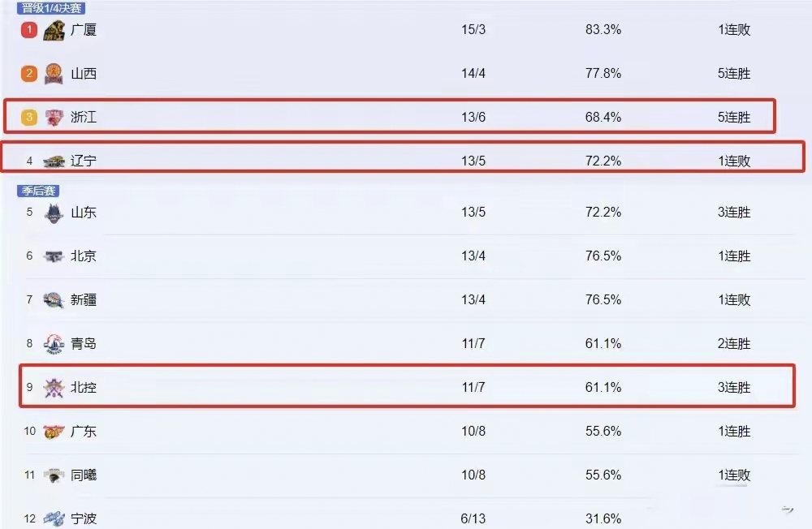The width and height of the screenshot is (812, 529).
Task: Open the 宁波 team name link
Action: [84, 518]
